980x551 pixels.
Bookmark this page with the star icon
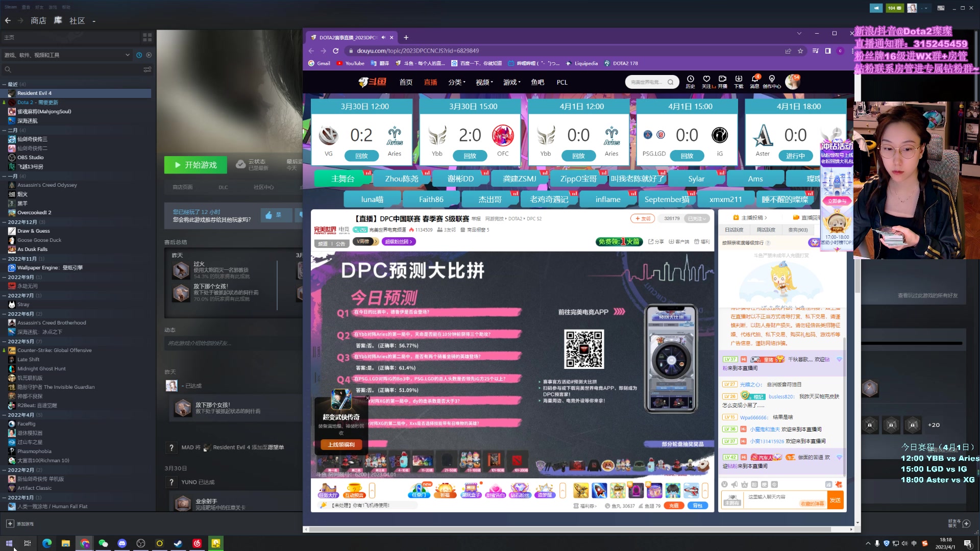pos(800,51)
